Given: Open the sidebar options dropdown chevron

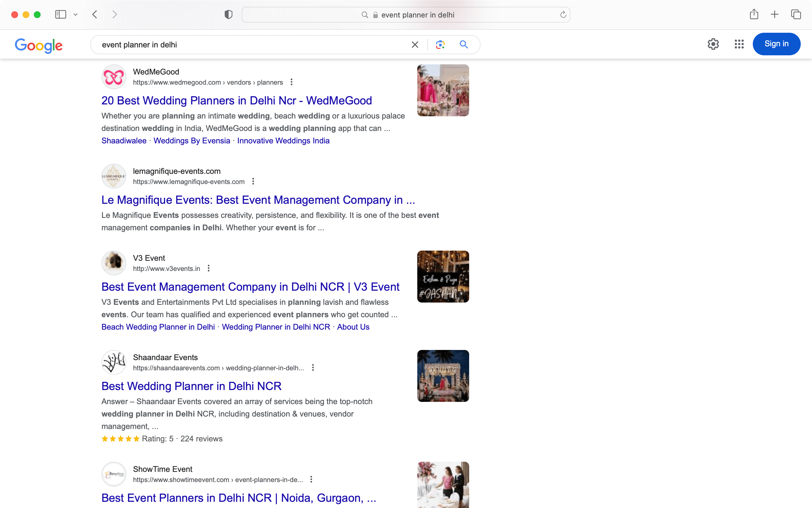Looking at the screenshot, I should [76, 14].
